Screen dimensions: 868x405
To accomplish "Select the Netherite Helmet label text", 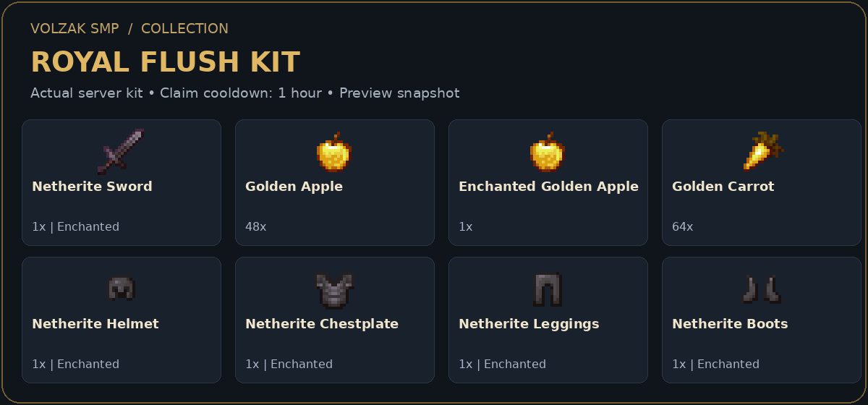I will click(x=95, y=324).
